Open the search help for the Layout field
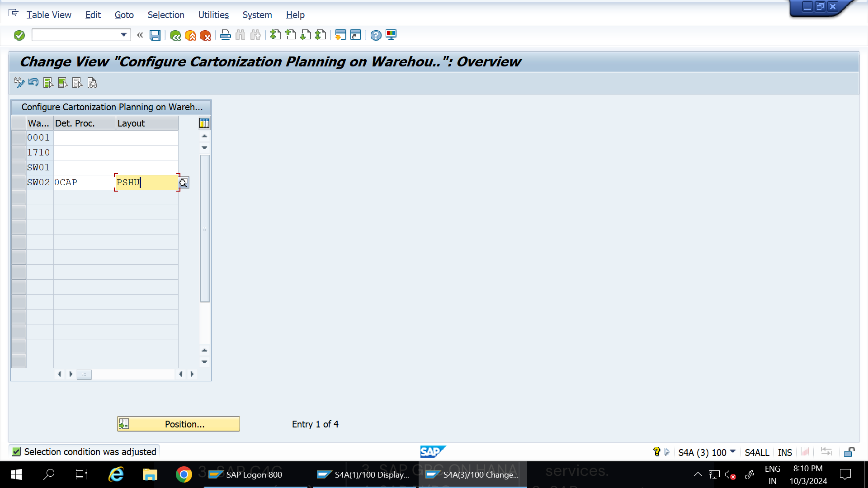868x488 pixels. click(184, 183)
